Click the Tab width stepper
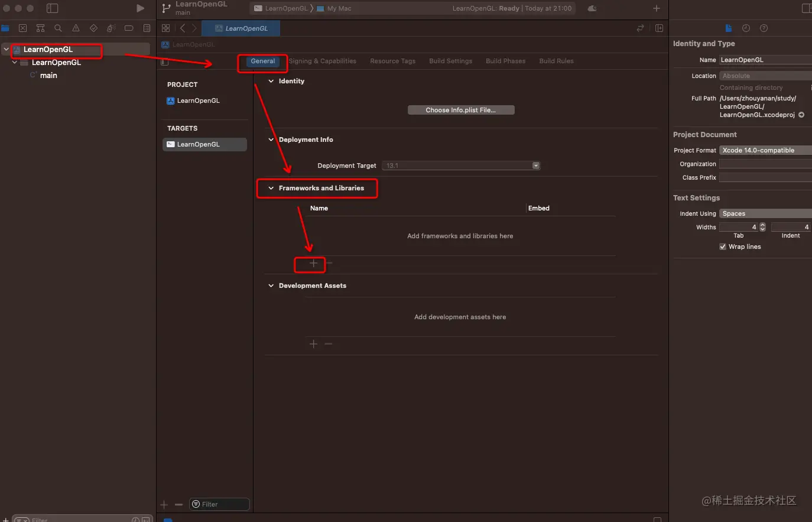This screenshot has width=812, height=522. click(x=762, y=227)
